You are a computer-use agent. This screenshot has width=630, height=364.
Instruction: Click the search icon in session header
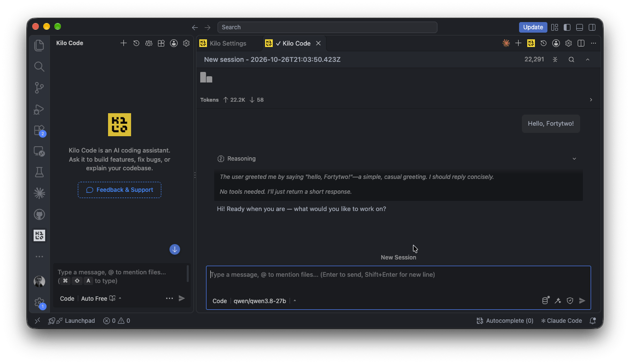point(571,59)
